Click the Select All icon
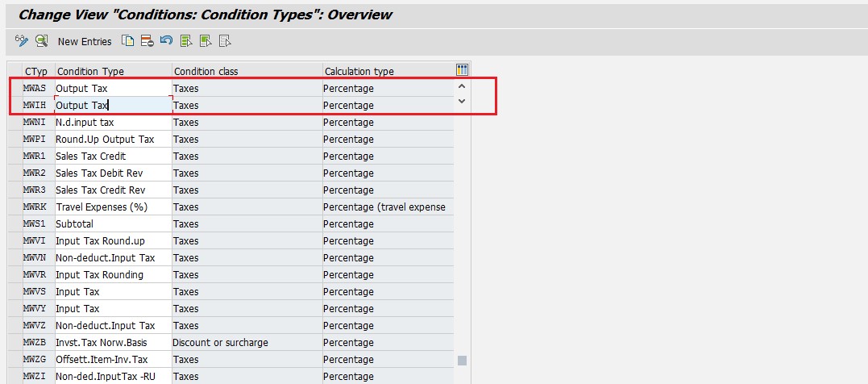Image resolution: width=868 pixels, height=384 pixels. (x=186, y=40)
